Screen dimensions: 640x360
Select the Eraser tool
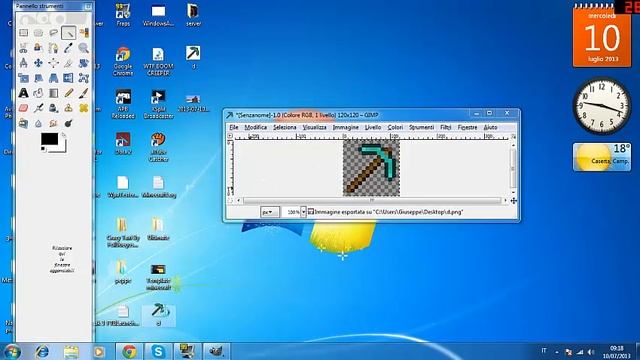pos(23,108)
